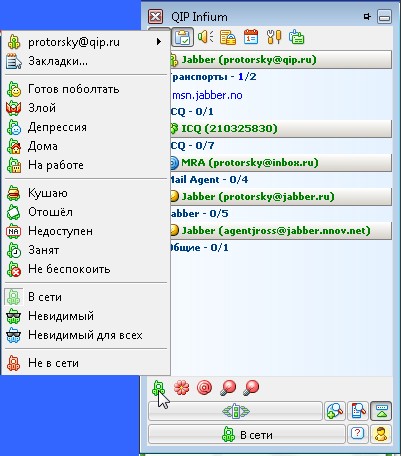Expand the ICQ - 0/7 group
Viewport: 401px width, 456px height.
pos(192,146)
